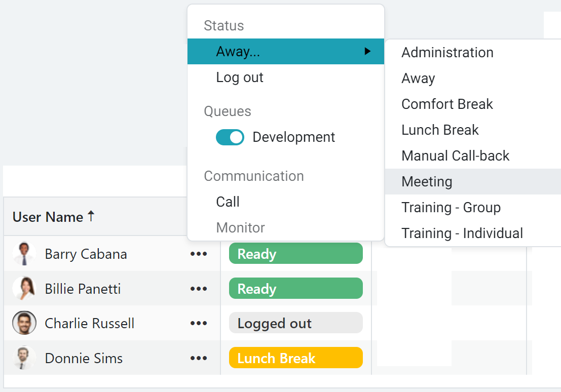Select Call under Communication

tap(227, 202)
